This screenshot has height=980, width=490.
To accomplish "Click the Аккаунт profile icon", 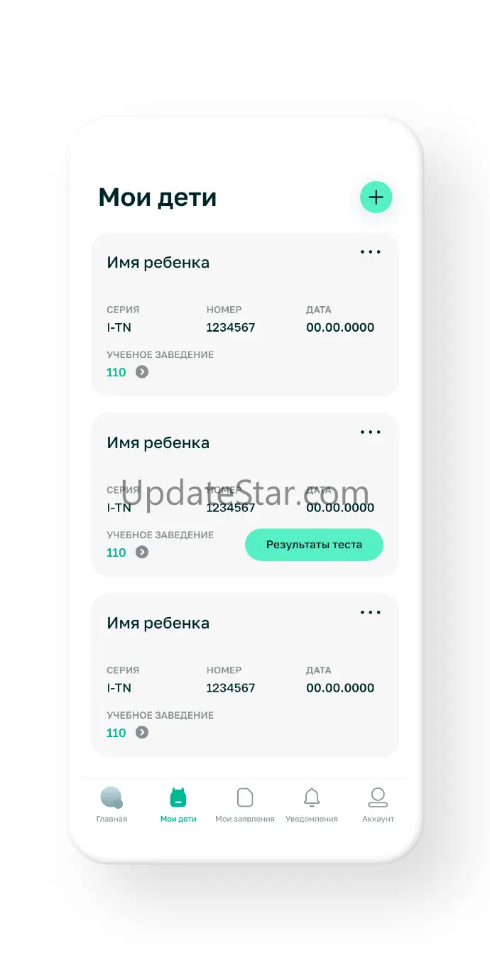I will point(378,797).
